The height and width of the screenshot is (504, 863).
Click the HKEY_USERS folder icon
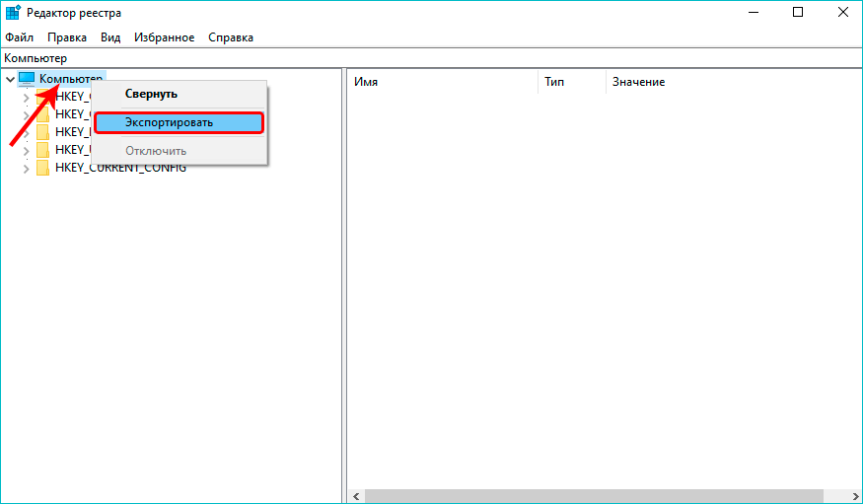point(43,150)
